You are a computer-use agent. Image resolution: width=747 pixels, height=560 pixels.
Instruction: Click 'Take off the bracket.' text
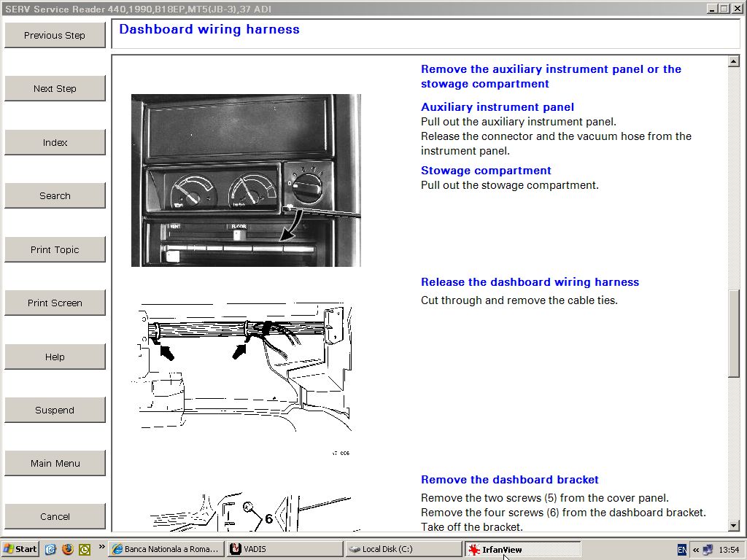click(472, 527)
